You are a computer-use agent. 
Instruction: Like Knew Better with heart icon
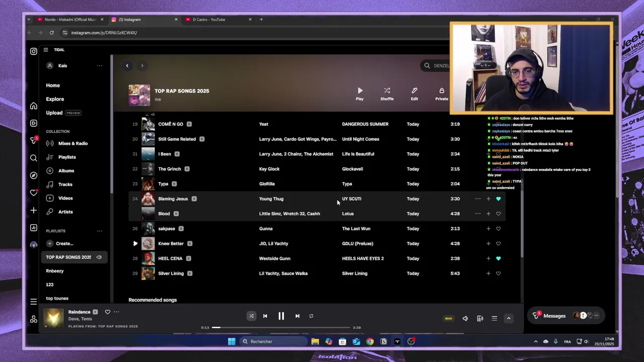[x=498, y=243]
